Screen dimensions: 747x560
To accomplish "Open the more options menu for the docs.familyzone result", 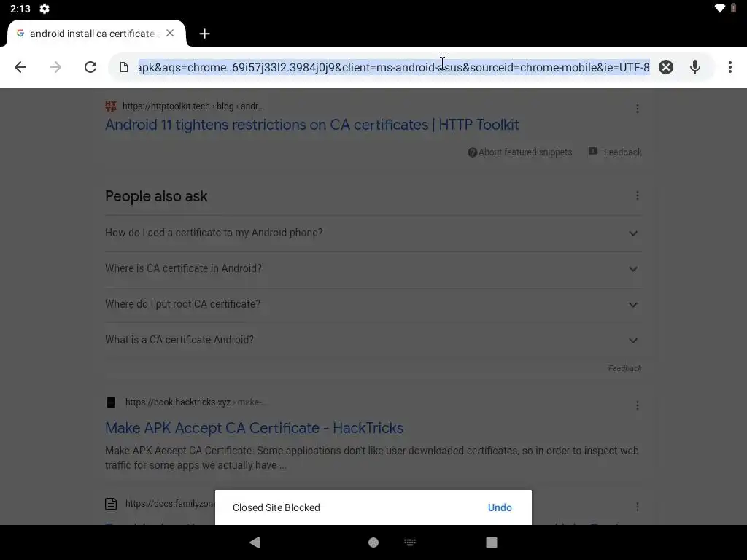I will pyautogui.click(x=638, y=507).
